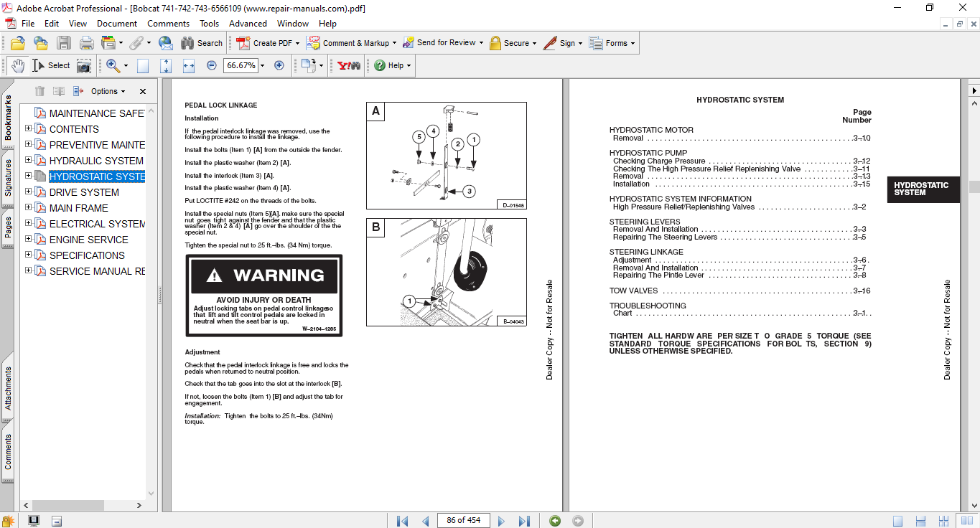980x528 pixels.
Task: Zoom out with the minus button
Action: (x=212, y=65)
